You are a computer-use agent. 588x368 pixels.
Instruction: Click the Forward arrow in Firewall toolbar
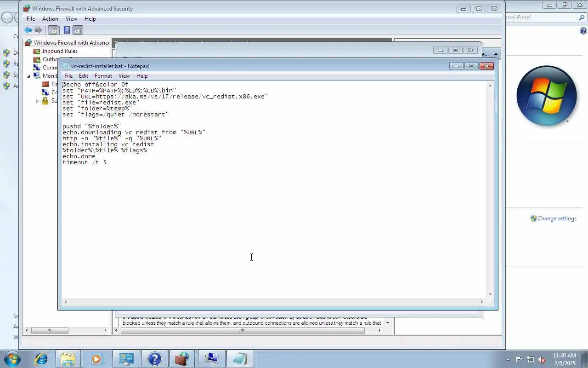coord(39,30)
